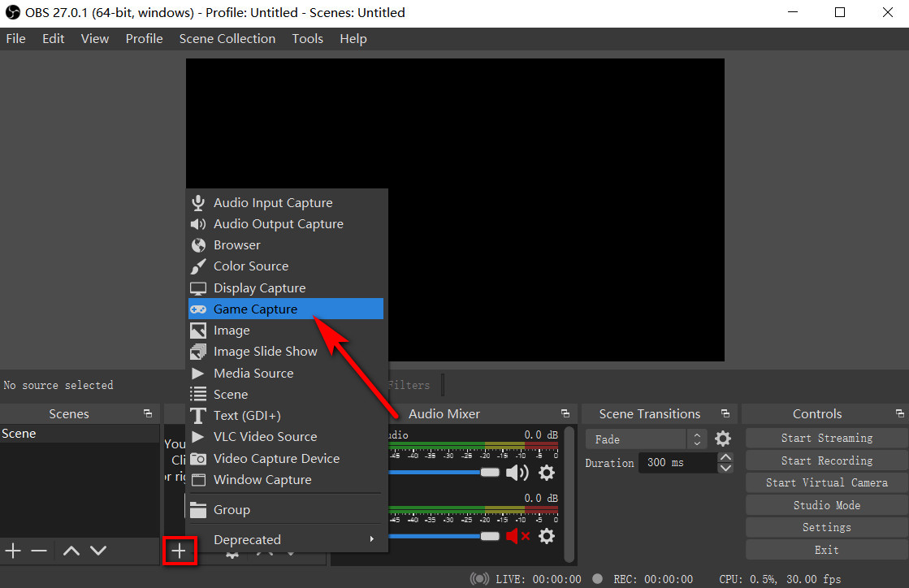The height and width of the screenshot is (588, 909).
Task: Decrease transition duration with down arrow
Action: click(725, 468)
